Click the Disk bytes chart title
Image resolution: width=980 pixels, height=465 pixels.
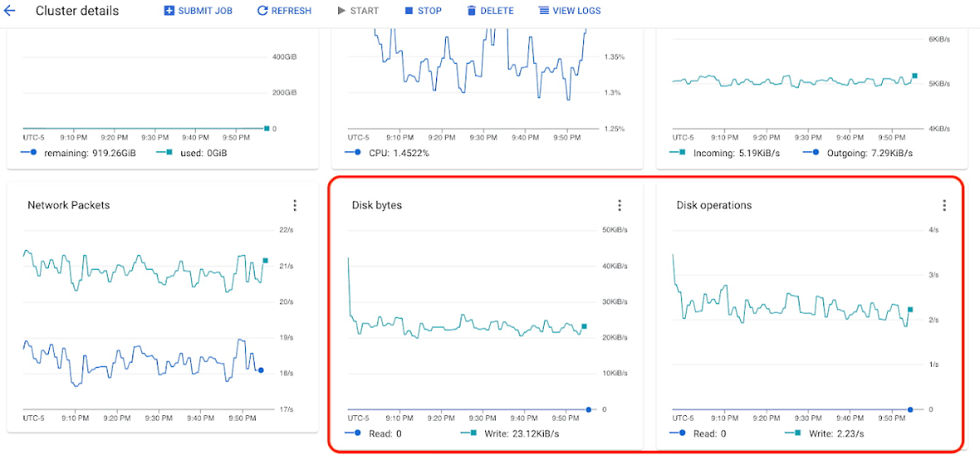tap(376, 205)
